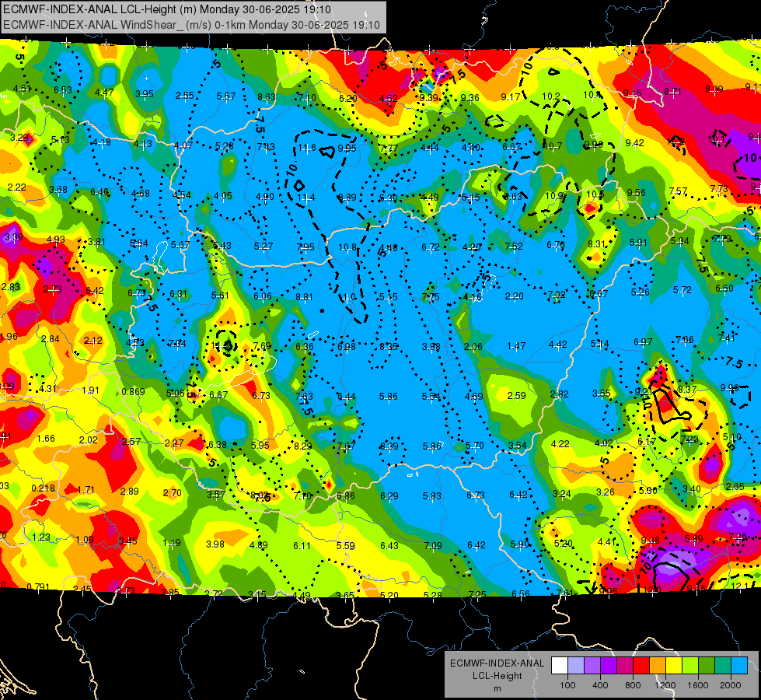This screenshot has width=761, height=700.
Task: Click the wind shear value 4.68
Action: point(141,194)
